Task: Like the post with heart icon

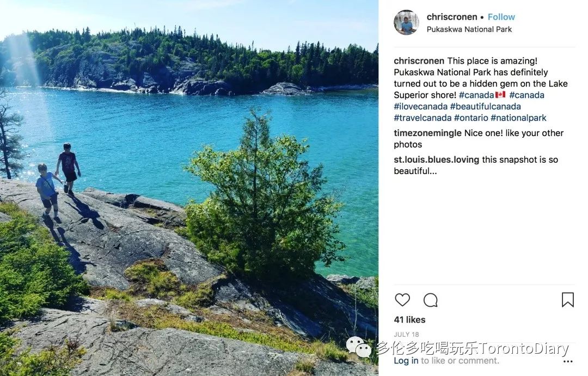Action: [402, 300]
